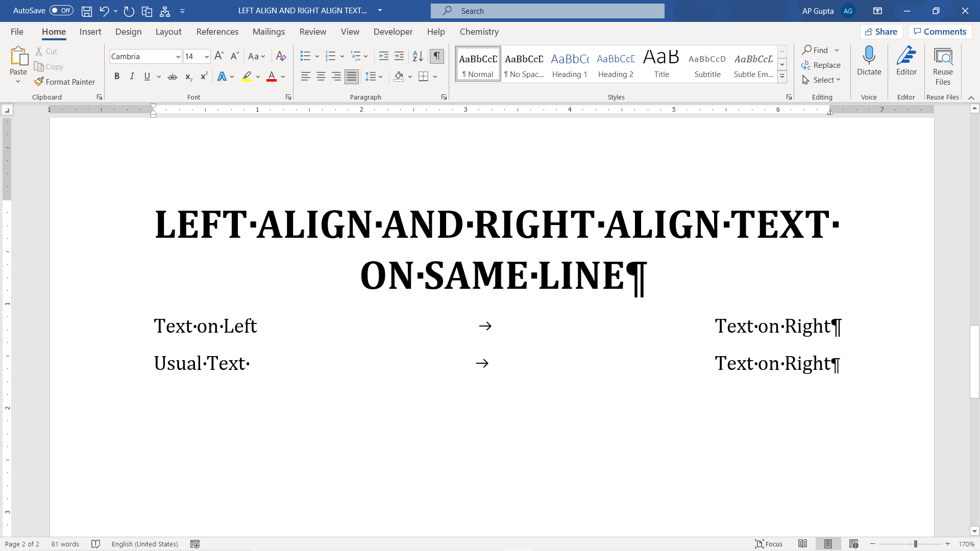980x551 pixels.
Task: Click the Font Color swatch
Action: point(272,81)
